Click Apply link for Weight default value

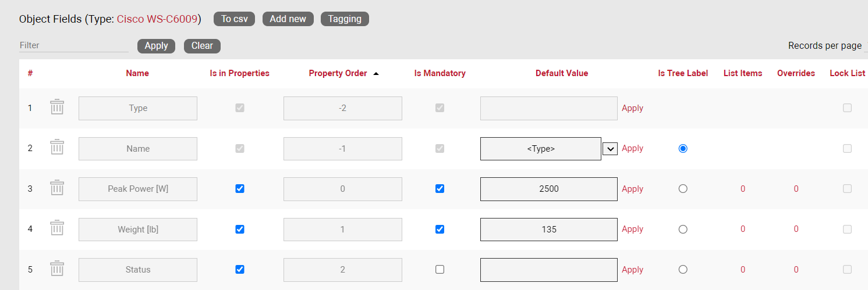pyautogui.click(x=632, y=229)
